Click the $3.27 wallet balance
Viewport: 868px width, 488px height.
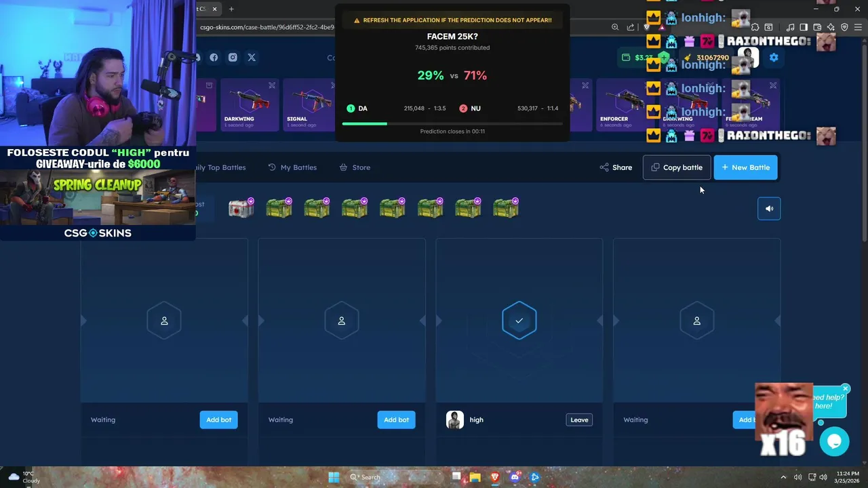coord(638,58)
